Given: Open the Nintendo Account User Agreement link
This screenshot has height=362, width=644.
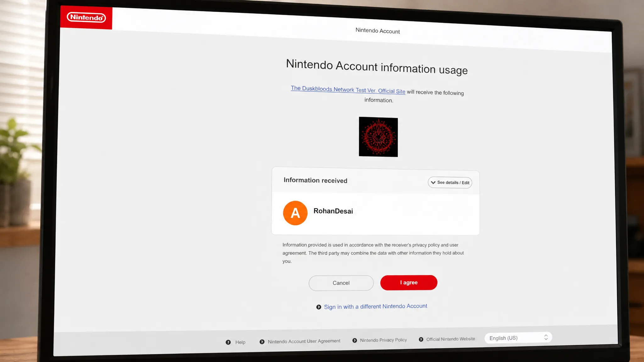Looking at the screenshot, I should pos(300,341).
